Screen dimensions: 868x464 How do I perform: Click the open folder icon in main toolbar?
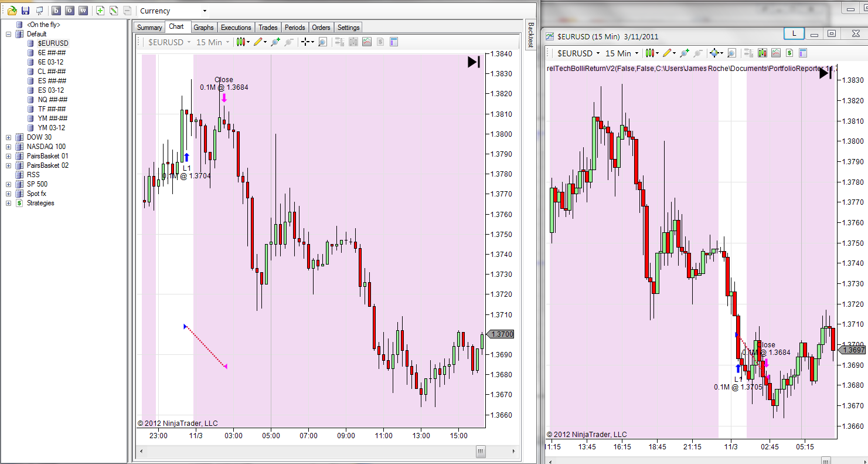12,11
